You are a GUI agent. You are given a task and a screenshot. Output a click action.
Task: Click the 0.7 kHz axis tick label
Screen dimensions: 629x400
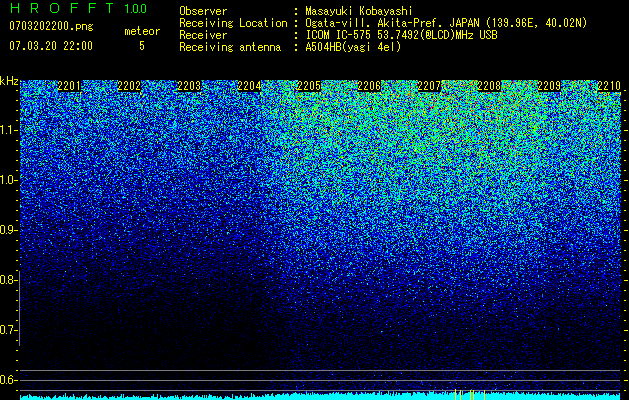[x=7, y=330]
